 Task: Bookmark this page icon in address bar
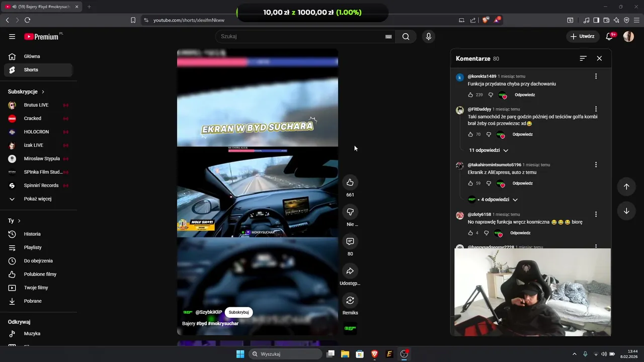tap(133, 20)
